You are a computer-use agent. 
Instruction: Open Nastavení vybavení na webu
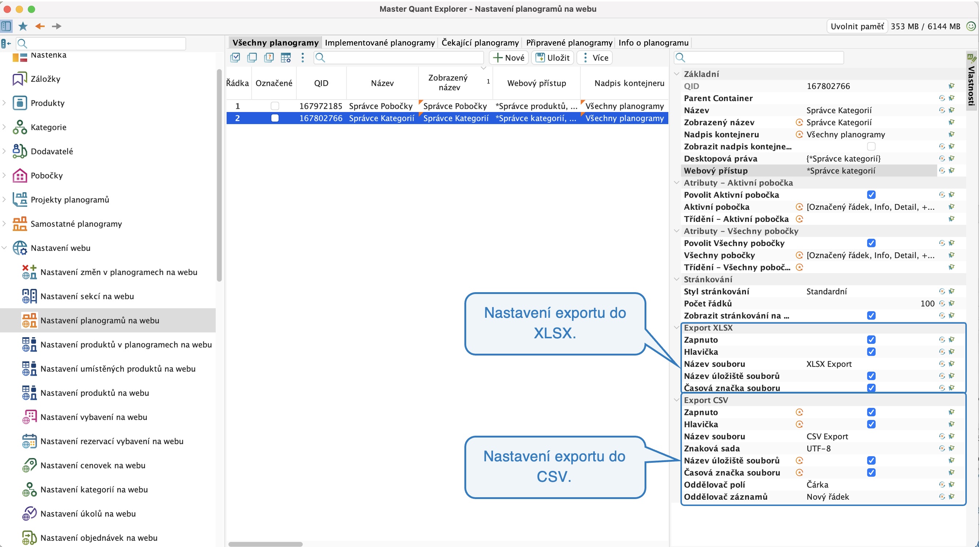pyautogui.click(x=94, y=417)
